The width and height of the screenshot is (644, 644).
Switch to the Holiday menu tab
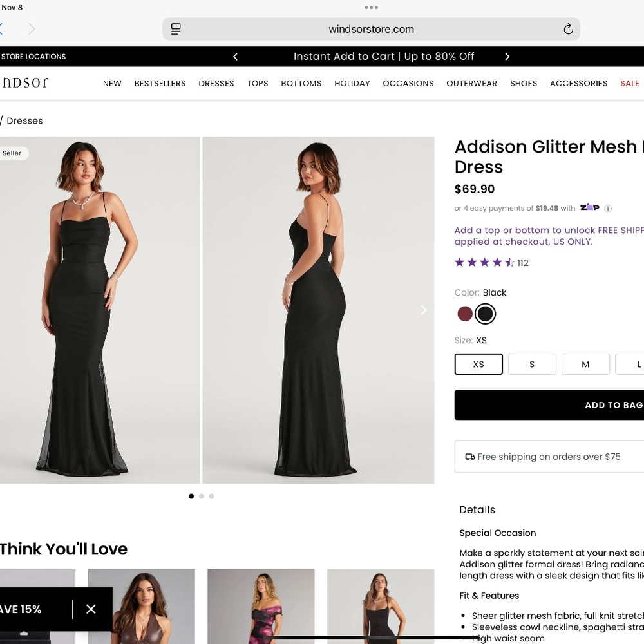352,83
